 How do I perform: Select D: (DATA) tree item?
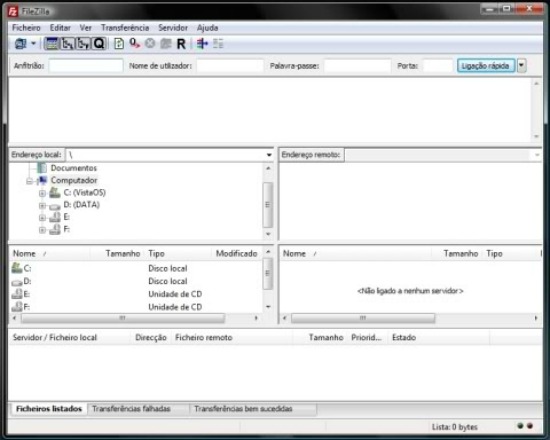81,205
